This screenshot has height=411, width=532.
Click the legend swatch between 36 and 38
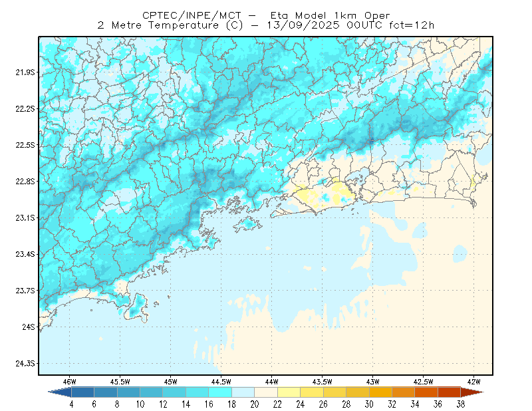click(450, 392)
